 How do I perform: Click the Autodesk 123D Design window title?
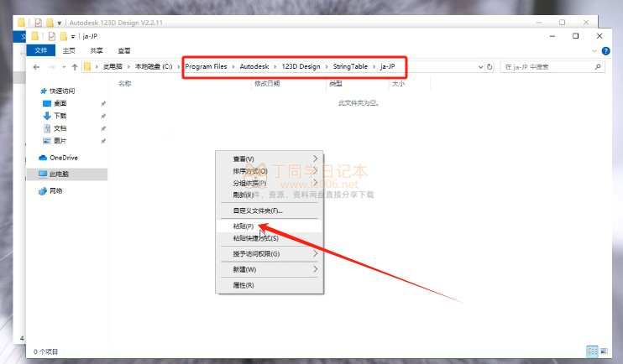[x=116, y=23]
